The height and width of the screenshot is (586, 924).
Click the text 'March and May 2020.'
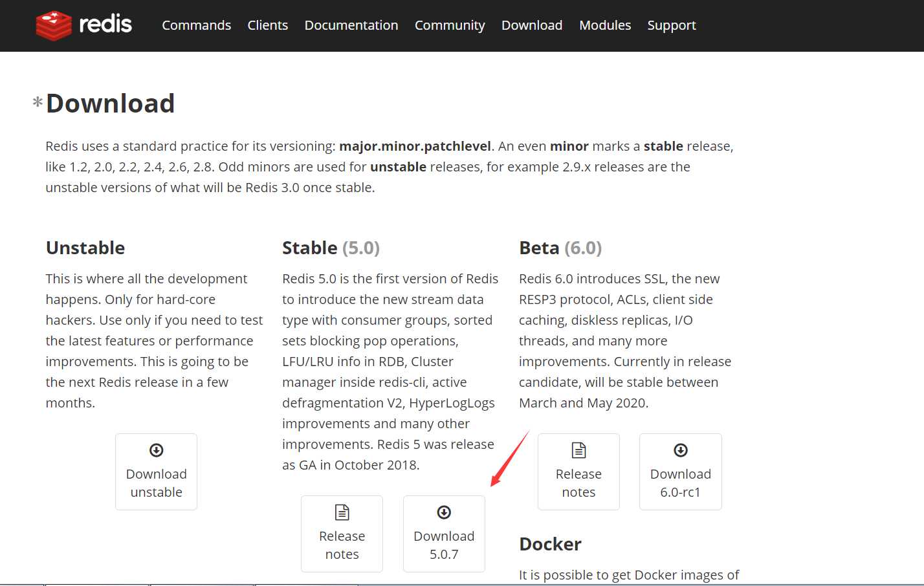[x=584, y=403]
